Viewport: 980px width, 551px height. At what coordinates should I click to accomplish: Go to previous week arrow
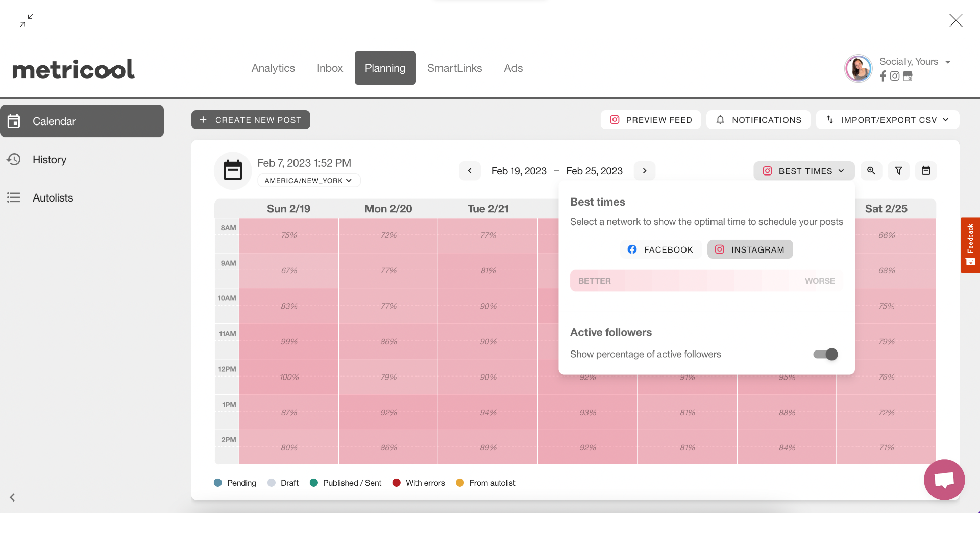click(x=470, y=171)
